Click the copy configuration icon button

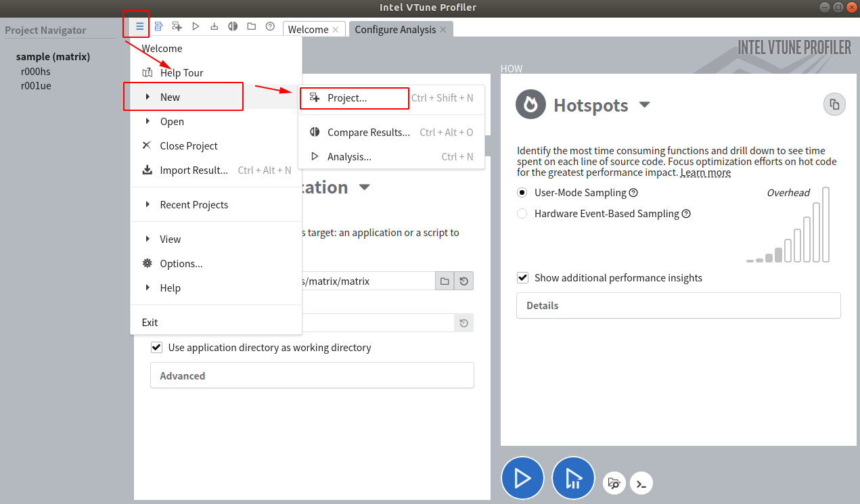point(834,105)
